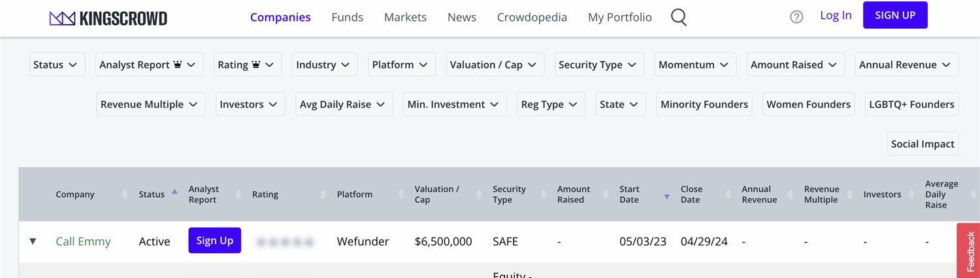Screen dimensions: 980x278
Task: Sort by Valuation / Cap column header
Action: pos(437,194)
